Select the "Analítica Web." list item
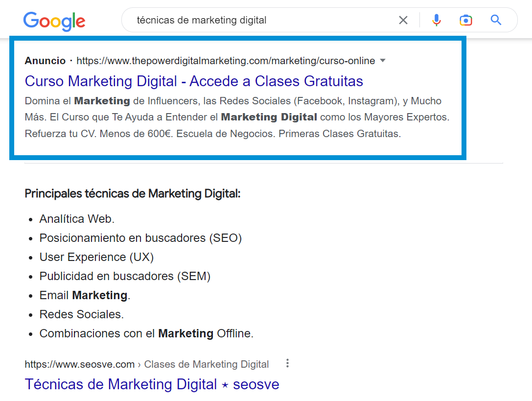532x401 pixels. [77, 219]
